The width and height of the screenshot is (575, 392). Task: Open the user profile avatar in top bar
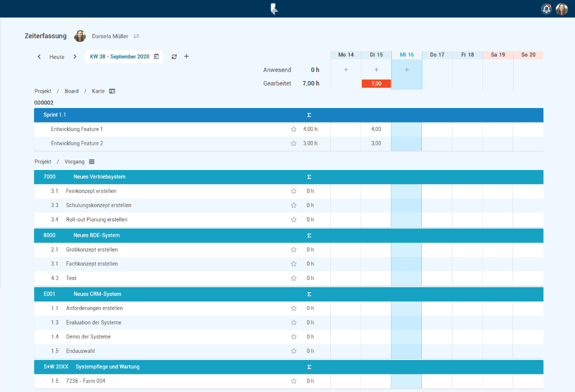[562, 9]
